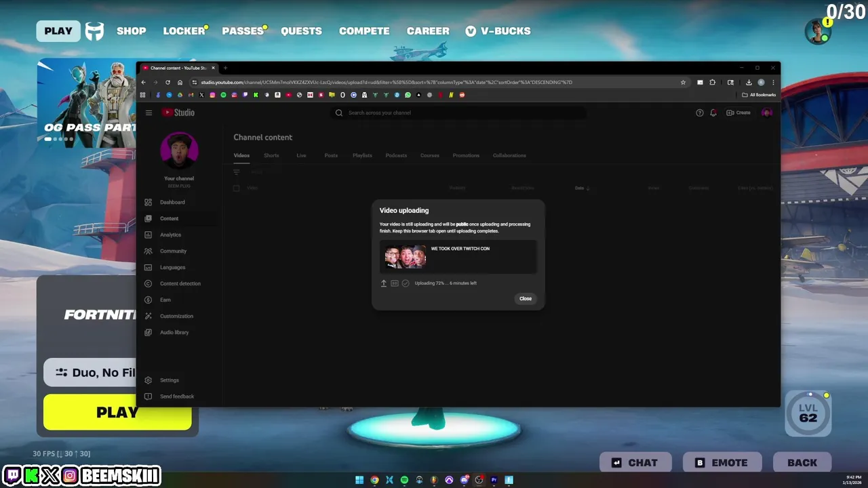
Task: Open the Dashboard sidebar item
Action: pos(172,202)
